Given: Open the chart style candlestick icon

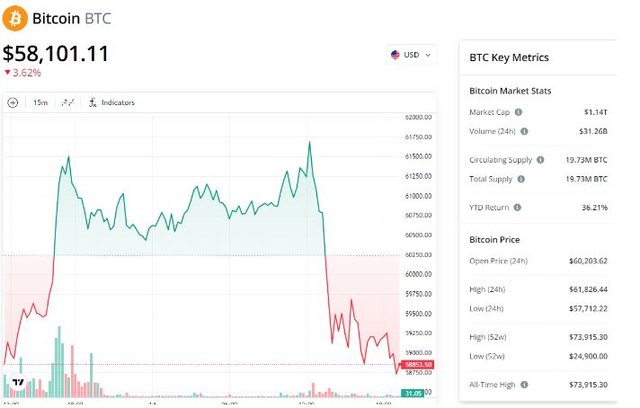Looking at the screenshot, I should 68,102.
